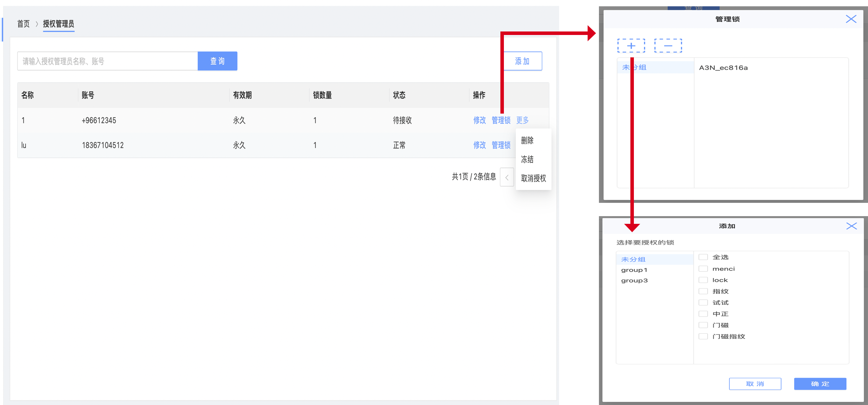The image size is (868, 405).
Task: Click the minus remove-lock icon in 管理锁 dialog
Action: point(668,46)
